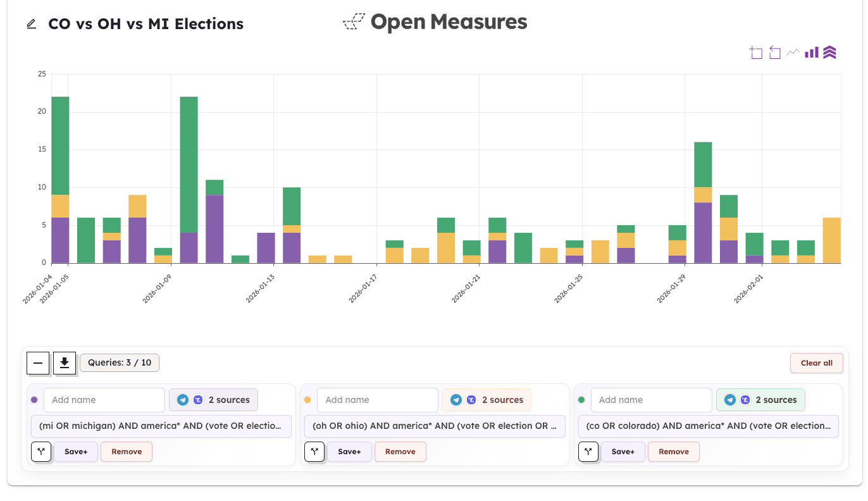Screen dimensions: 868x501
Task: Click the Queries: 3 / 10 counter
Action: click(119, 362)
